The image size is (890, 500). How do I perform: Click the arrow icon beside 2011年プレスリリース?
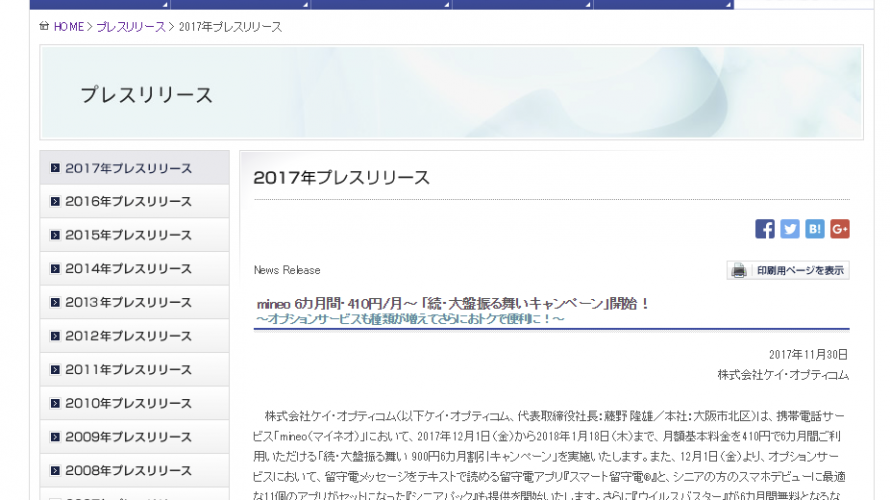click(x=55, y=369)
